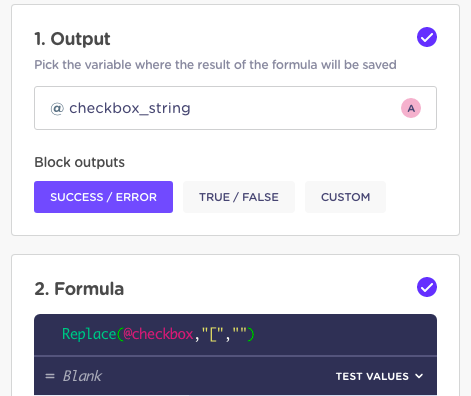The height and width of the screenshot is (396, 471).
Task: Click the equals sign icon beside Blank
Action: pyautogui.click(x=50, y=376)
